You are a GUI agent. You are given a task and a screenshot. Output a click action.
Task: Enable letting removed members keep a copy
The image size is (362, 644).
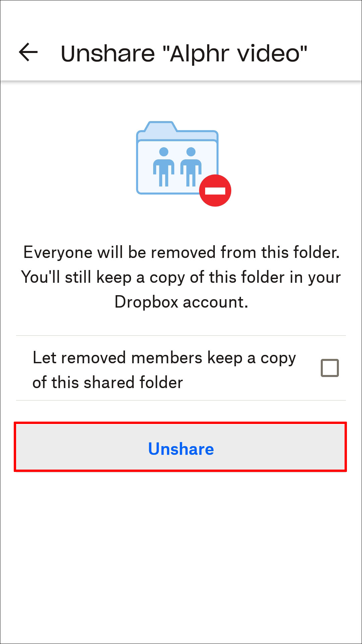coord(330,368)
